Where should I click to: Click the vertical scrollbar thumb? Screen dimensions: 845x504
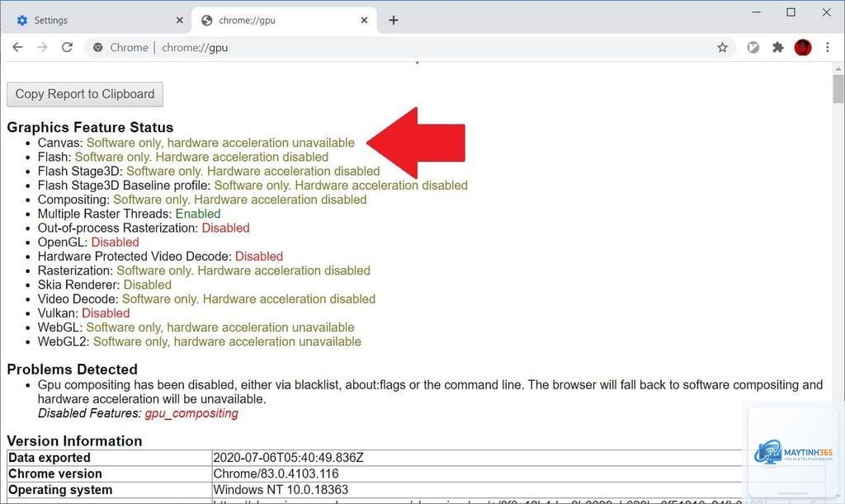tap(838, 89)
